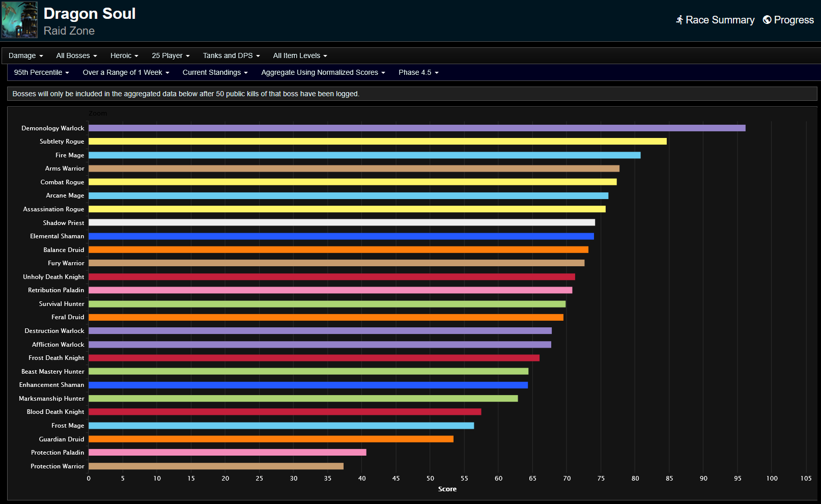Click the Fire Mage chart label

70,155
